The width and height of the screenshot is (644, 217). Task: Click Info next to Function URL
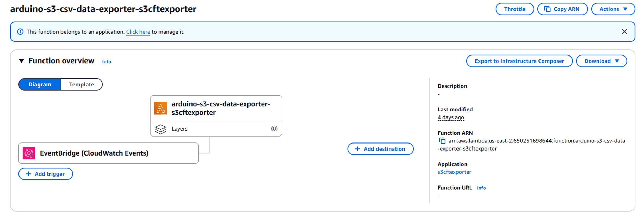pyautogui.click(x=481, y=187)
